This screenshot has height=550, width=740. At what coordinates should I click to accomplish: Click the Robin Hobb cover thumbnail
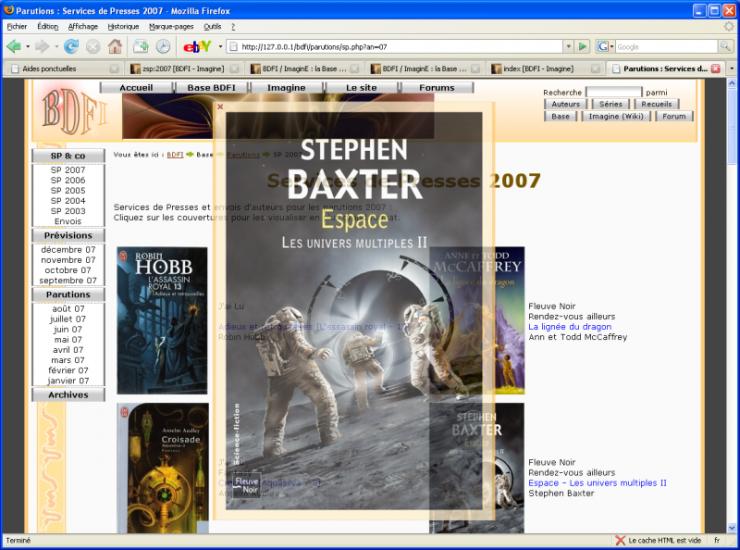point(162,320)
